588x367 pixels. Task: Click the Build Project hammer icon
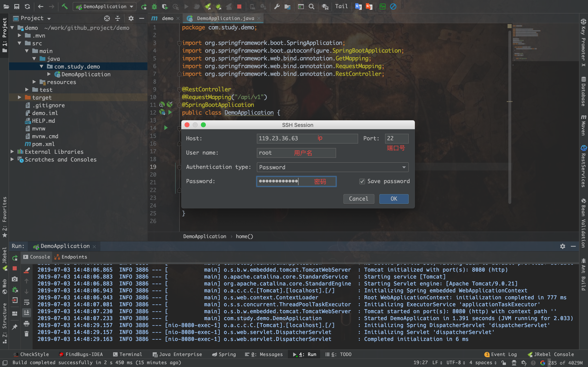click(64, 6)
